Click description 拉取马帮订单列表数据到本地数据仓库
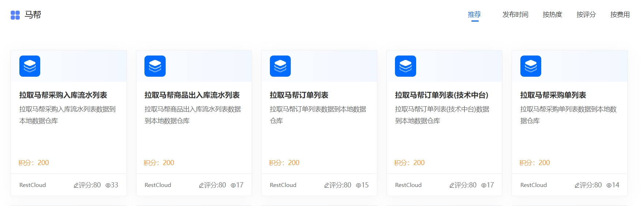Image resolution: width=644 pixels, height=206 pixels. [318, 115]
